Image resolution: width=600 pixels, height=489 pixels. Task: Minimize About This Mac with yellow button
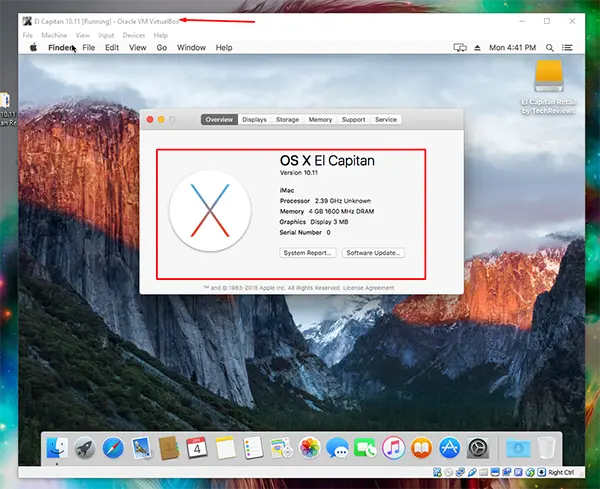coord(161,120)
